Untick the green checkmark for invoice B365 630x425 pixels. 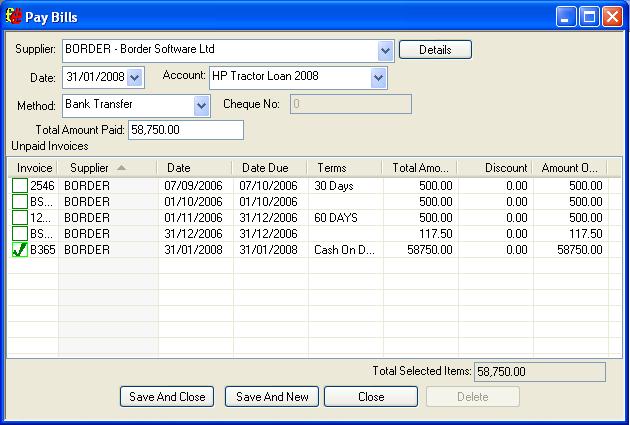point(20,250)
